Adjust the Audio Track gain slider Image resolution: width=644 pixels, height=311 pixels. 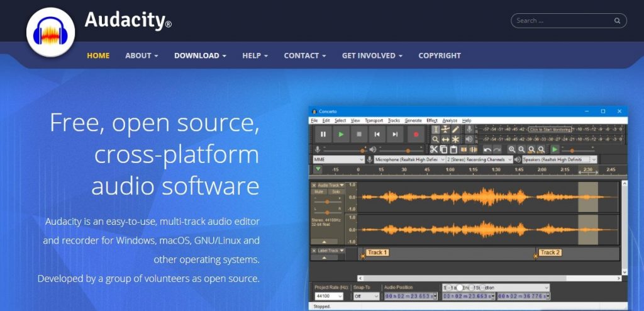coord(327,201)
